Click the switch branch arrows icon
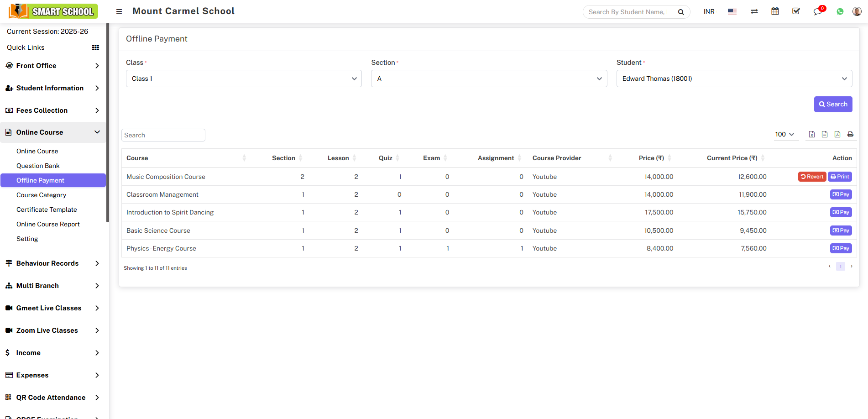The width and height of the screenshot is (868, 419). (x=754, y=11)
